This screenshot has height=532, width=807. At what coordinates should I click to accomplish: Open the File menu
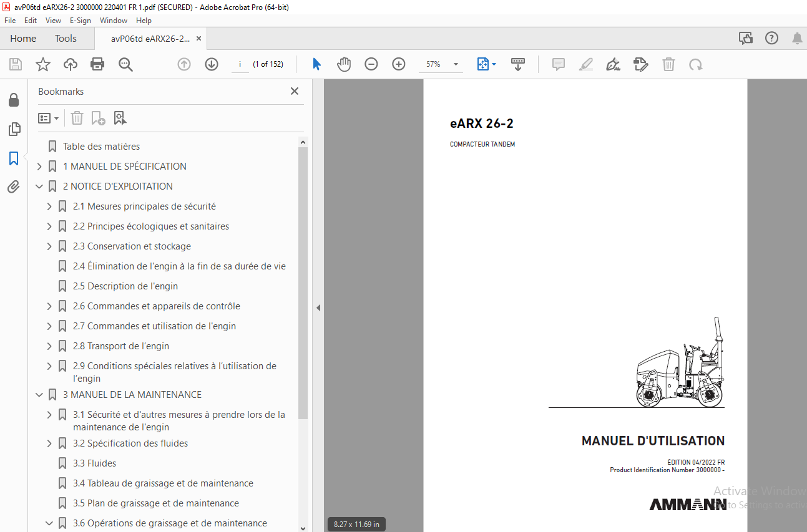(10, 21)
